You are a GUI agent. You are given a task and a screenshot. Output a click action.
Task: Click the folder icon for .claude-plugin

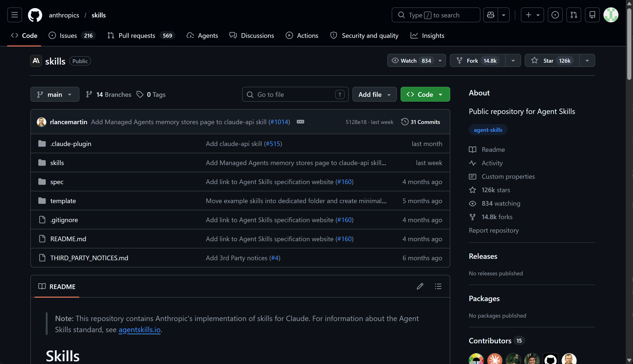[42, 143]
